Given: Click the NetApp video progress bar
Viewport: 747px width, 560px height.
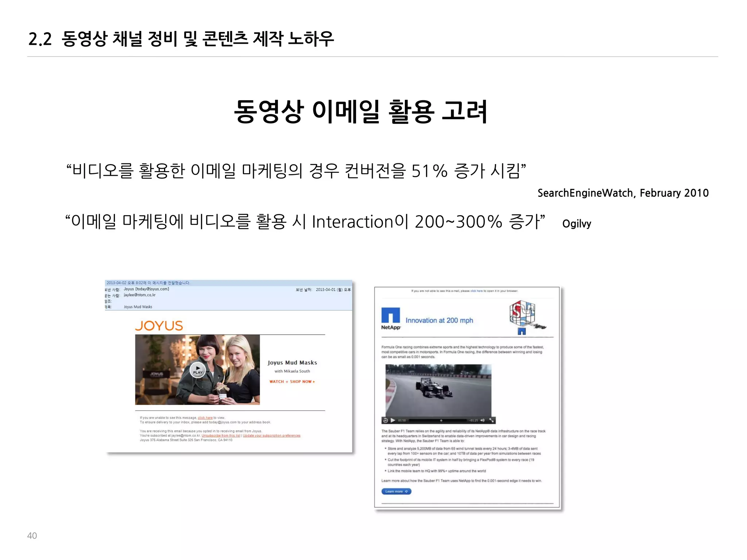Looking at the screenshot, I should click(438, 420).
